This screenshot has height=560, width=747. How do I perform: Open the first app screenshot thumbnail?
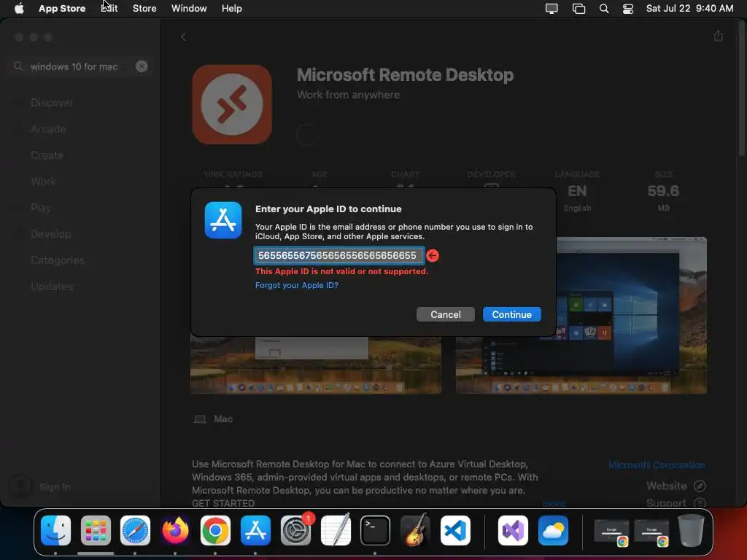tap(315, 365)
